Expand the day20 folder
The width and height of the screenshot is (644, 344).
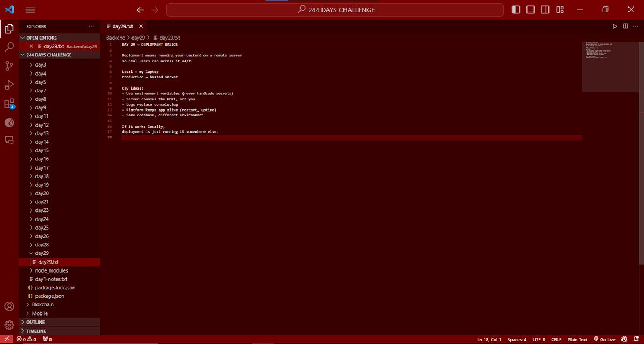60,193
